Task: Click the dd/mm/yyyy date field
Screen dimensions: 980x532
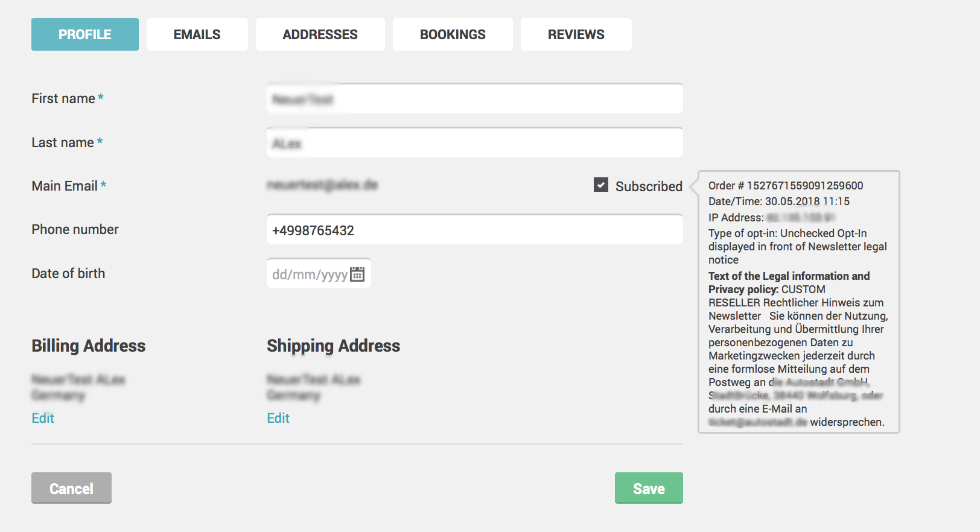Action: 319,273
